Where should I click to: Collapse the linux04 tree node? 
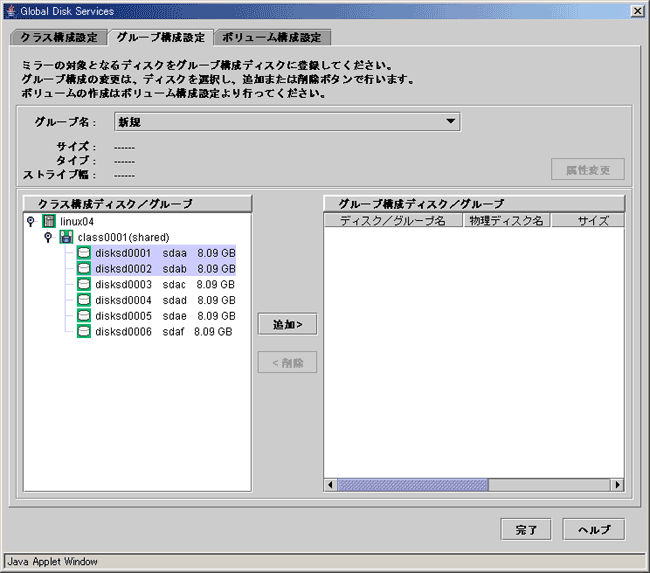click(x=31, y=221)
